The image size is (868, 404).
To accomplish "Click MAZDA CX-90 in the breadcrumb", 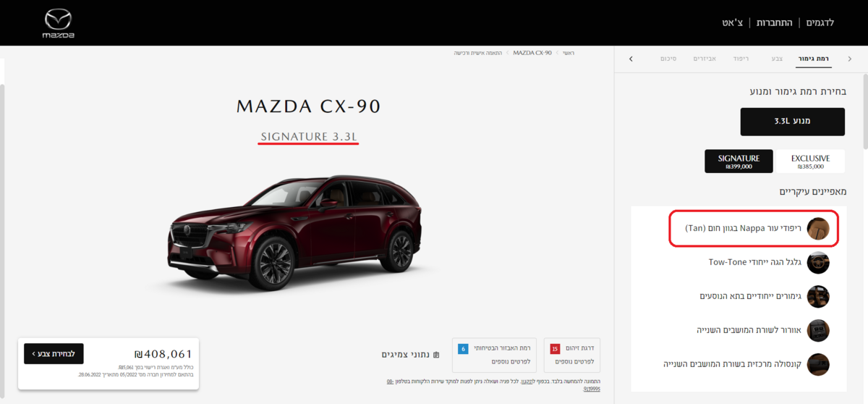I will point(532,53).
